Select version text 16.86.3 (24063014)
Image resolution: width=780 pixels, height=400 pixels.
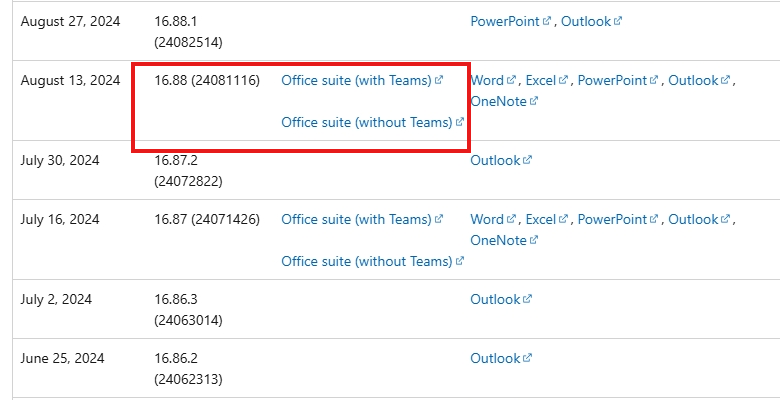click(189, 310)
